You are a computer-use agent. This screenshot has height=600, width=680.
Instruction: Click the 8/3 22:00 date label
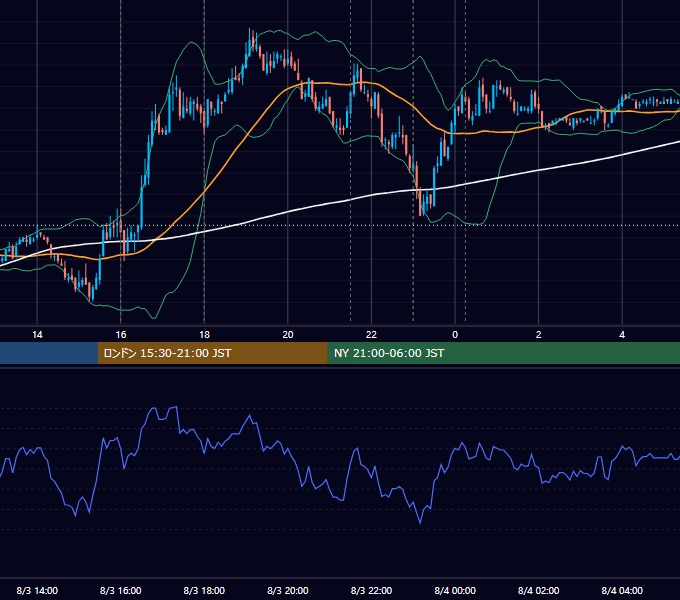371,590
